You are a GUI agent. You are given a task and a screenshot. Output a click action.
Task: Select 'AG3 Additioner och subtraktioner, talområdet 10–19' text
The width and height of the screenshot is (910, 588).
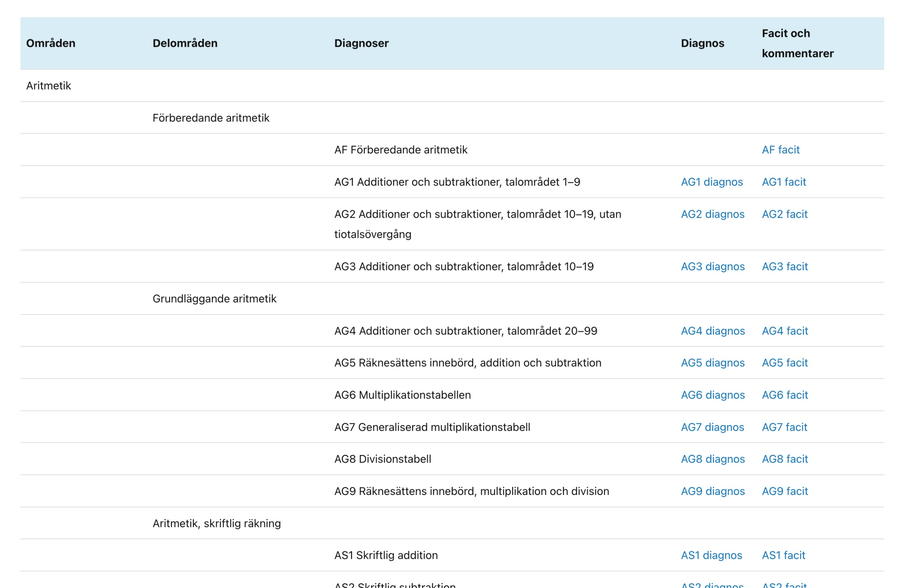point(464,266)
